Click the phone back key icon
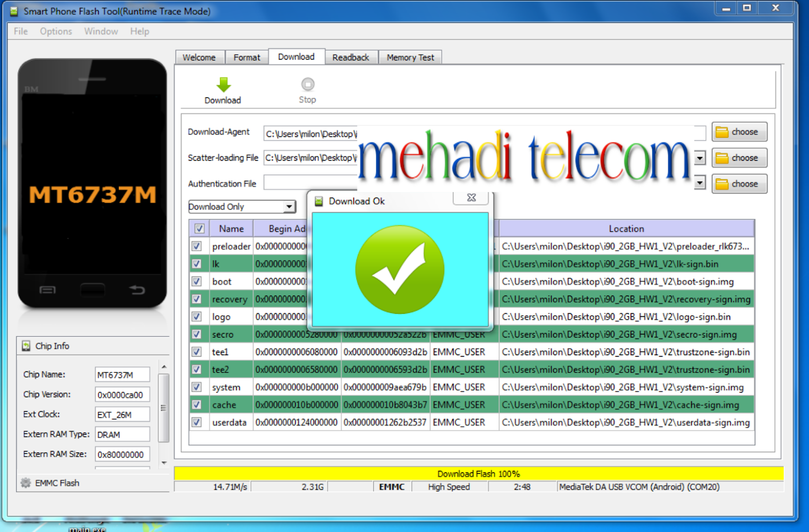The height and width of the screenshot is (532, 809). coord(137,290)
